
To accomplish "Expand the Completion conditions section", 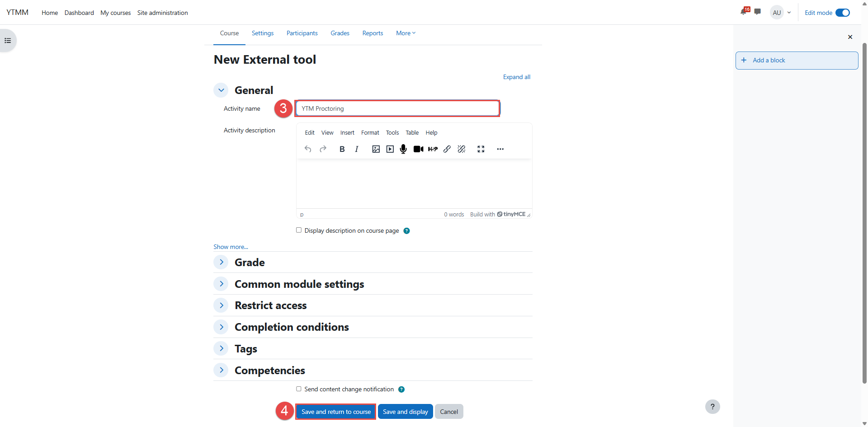I will point(221,327).
